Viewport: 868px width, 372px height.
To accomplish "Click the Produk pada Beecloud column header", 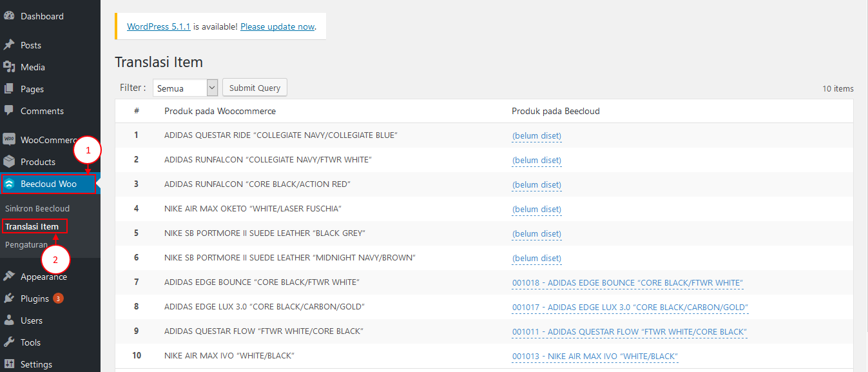I will 556,111.
